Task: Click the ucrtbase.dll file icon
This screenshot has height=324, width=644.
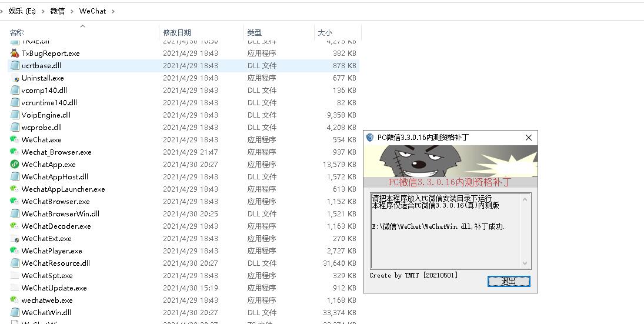Action: pos(15,66)
